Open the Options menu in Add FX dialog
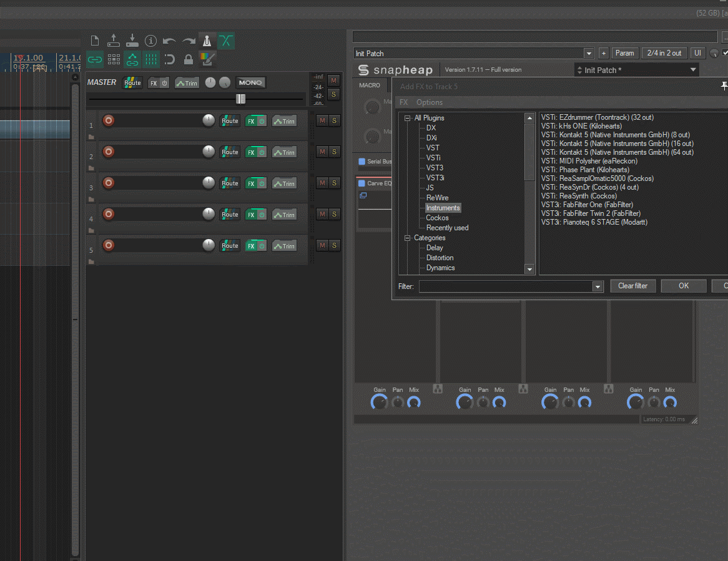The image size is (728, 561). point(430,102)
